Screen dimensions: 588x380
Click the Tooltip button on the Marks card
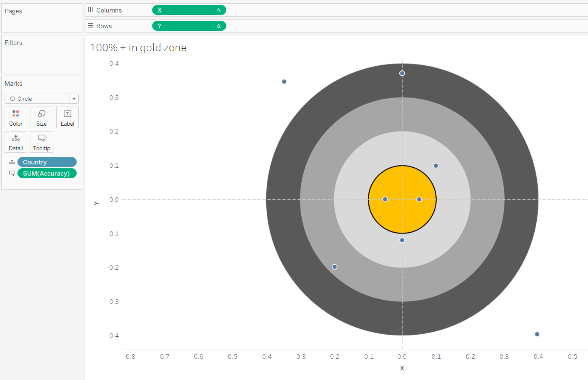click(41, 142)
